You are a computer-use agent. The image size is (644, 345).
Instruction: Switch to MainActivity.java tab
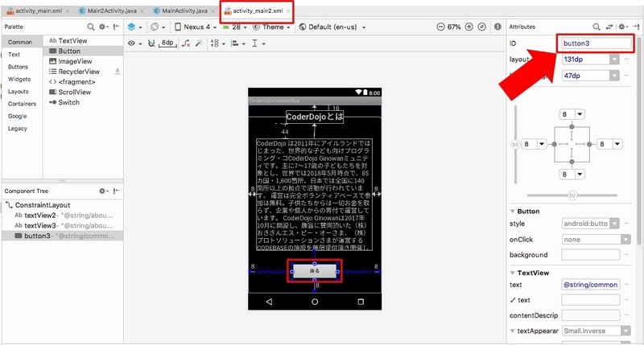coord(184,10)
